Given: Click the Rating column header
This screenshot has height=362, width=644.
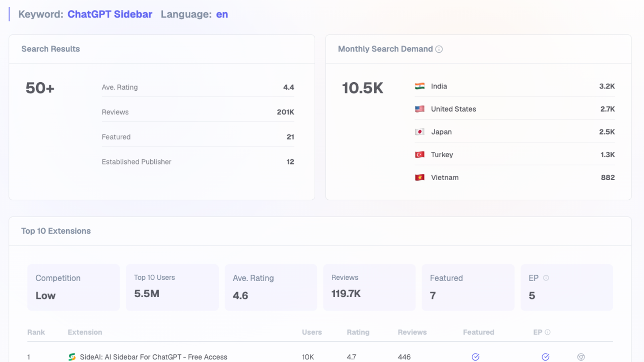Looking at the screenshot, I should click(358, 332).
